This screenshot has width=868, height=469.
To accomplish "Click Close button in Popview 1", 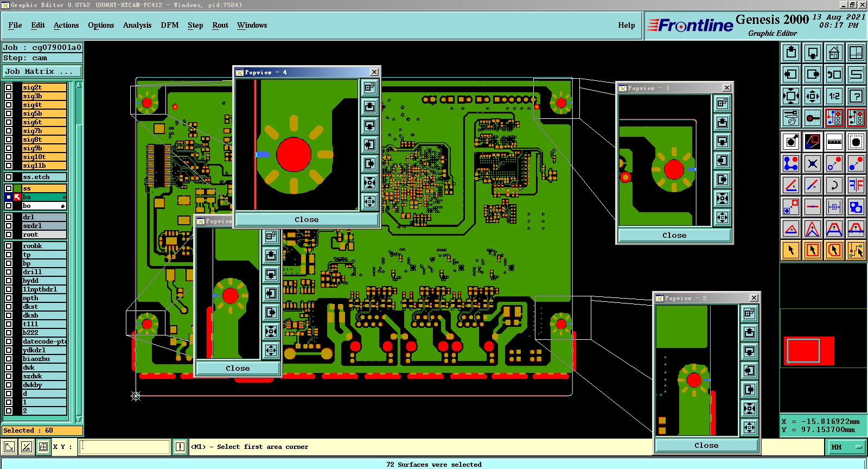I will click(674, 236).
